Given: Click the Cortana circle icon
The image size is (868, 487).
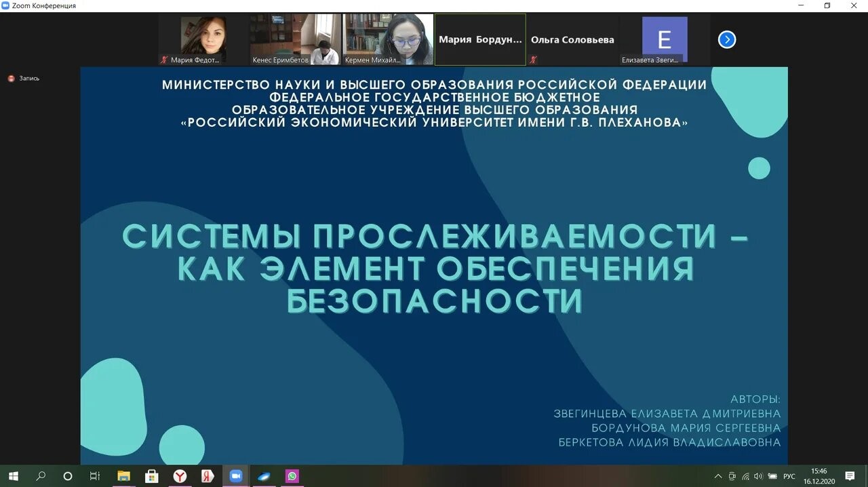Looking at the screenshot, I should pyautogui.click(x=67, y=476).
